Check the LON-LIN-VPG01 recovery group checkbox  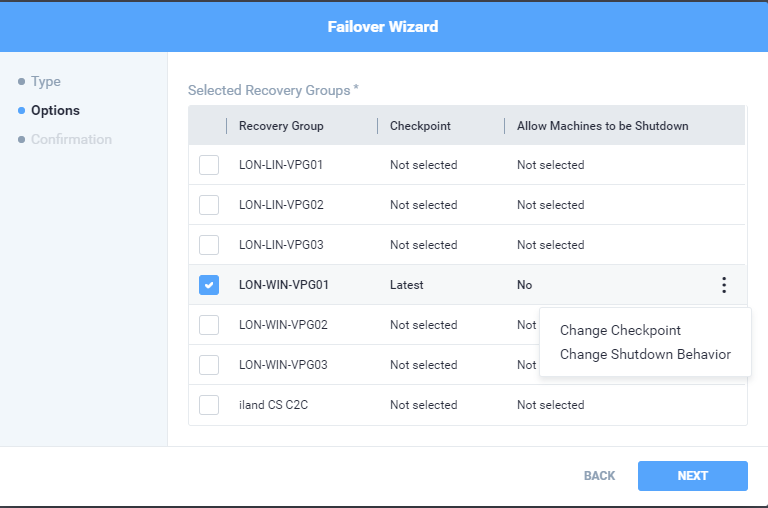click(x=209, y=165)
